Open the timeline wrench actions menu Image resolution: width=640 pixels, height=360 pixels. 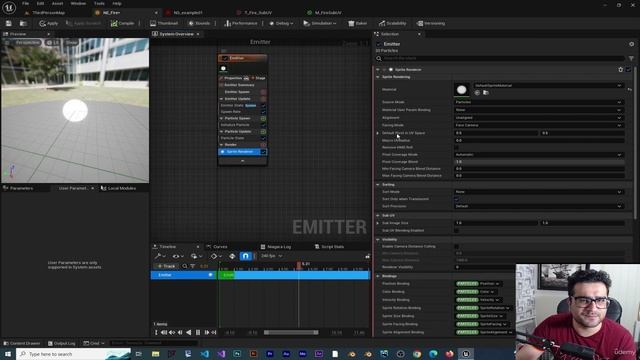coord(159,256)
